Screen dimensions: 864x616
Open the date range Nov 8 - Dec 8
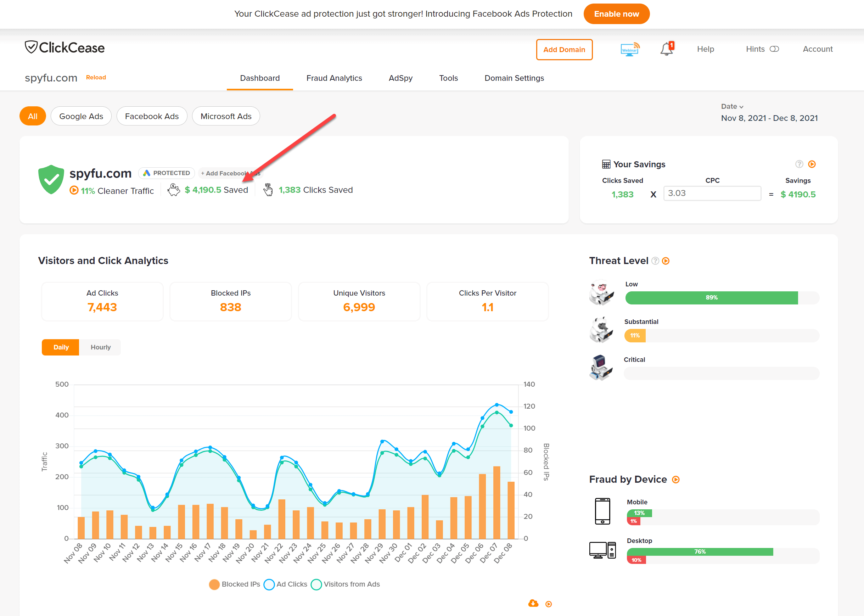coord(770,118)
